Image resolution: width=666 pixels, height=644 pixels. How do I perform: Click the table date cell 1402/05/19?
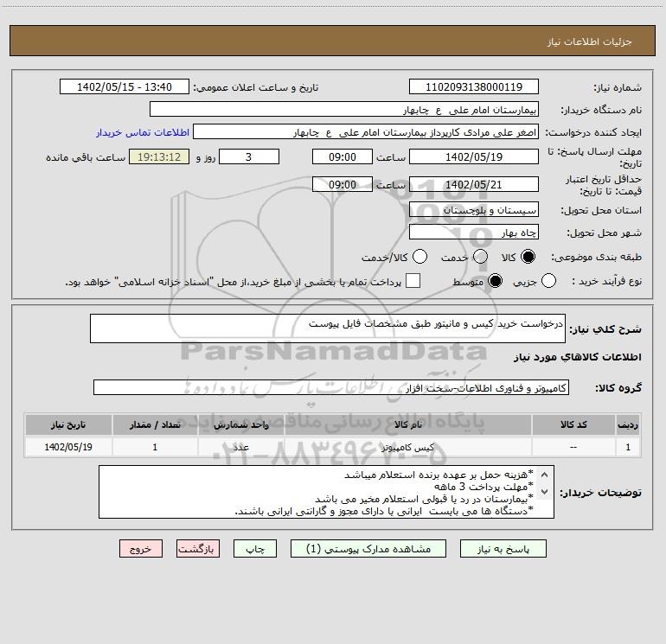(68, 447)
